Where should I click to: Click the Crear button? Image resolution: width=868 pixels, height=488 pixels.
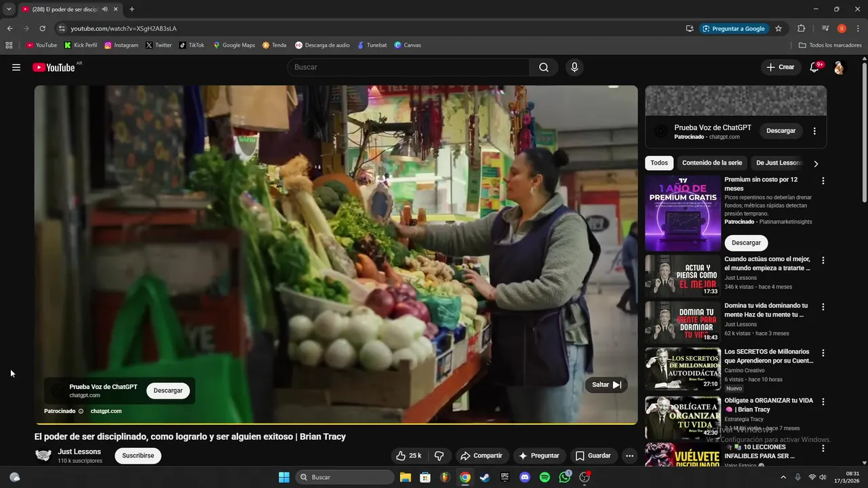click(780, 67)
